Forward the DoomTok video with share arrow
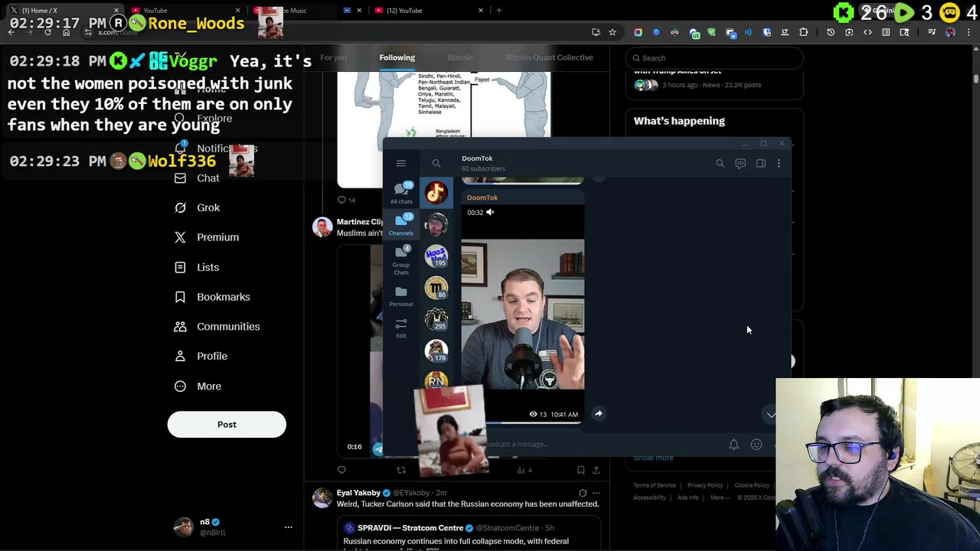This screenshot has width=980, height=551. [598, 414]
